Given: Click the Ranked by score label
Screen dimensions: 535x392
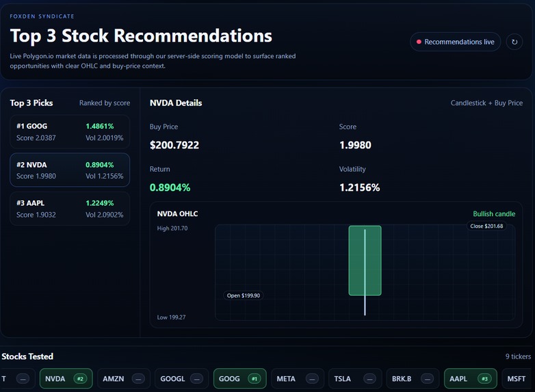Looking at the screenshot, I should pyautogui.click(x=105, y=103).
